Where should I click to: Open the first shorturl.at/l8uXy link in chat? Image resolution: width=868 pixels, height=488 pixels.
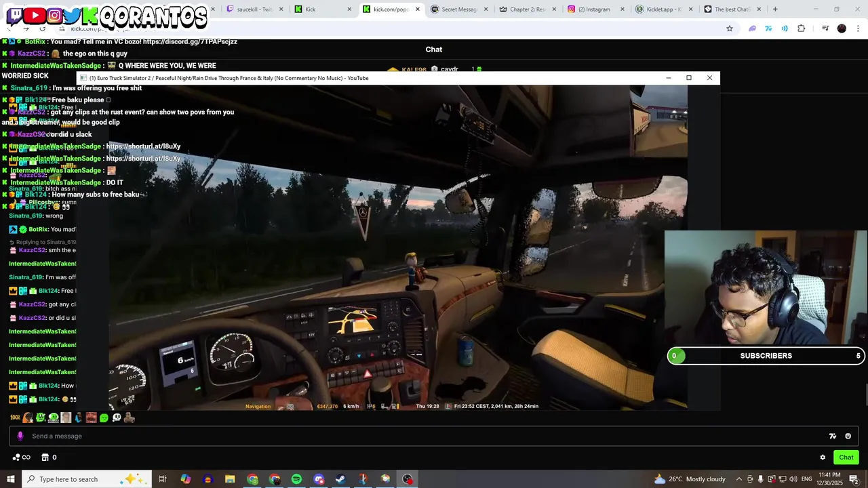(143, 146)
